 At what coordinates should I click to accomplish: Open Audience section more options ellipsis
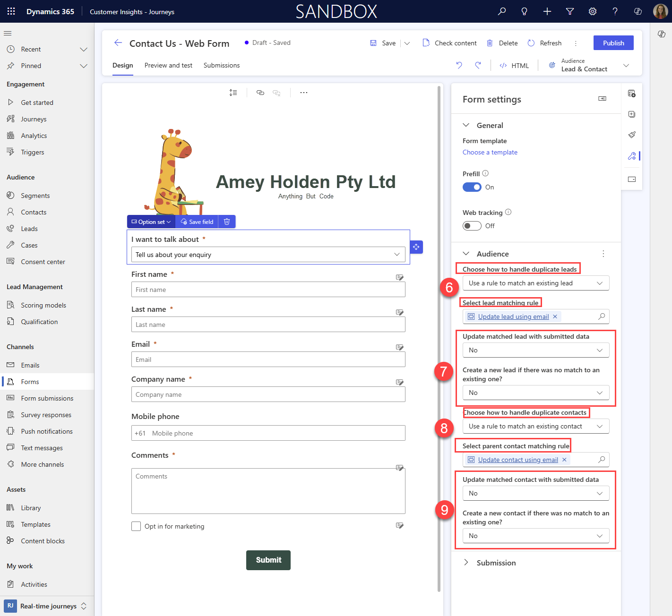[x=603, y=254]
